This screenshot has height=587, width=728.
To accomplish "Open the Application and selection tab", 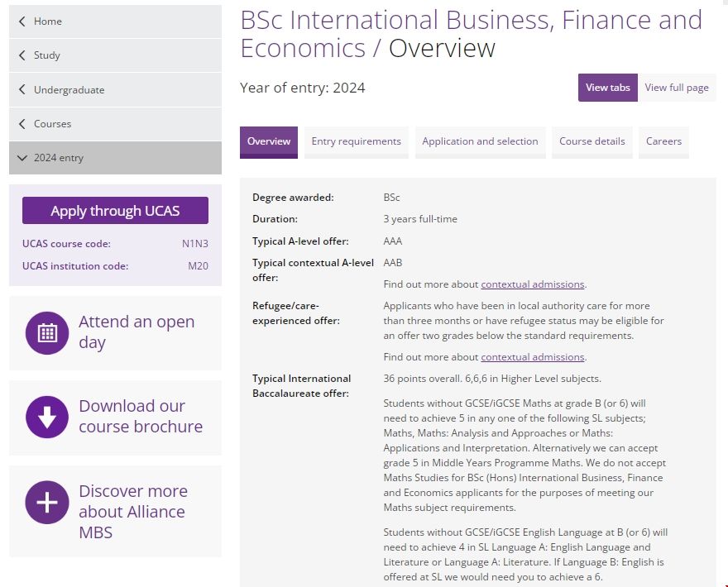I will click(x=480, y=141).
